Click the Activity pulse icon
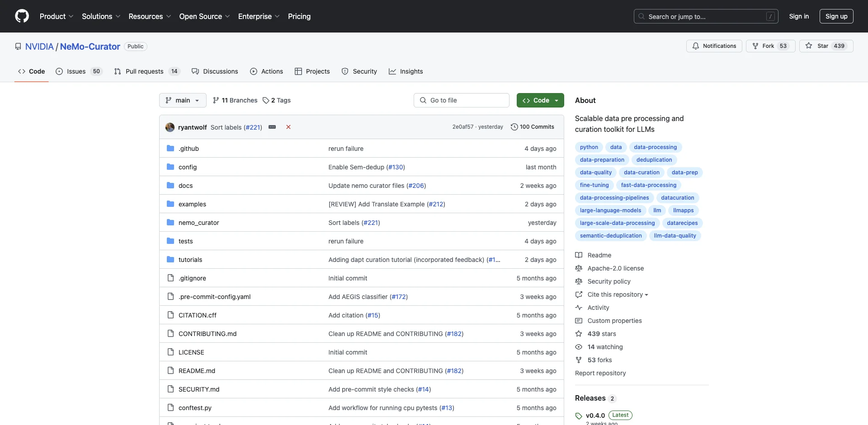 coord(579,308)
